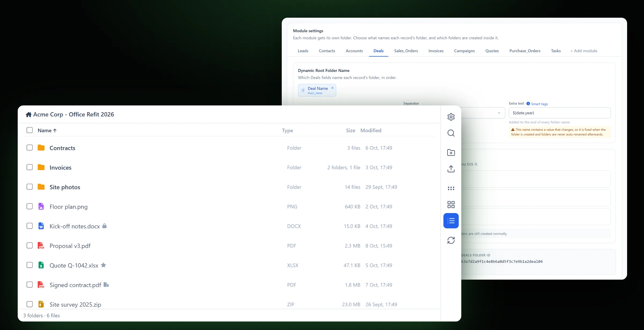Check the Invoices folder checkbox
644x330 pixels.
30,167
